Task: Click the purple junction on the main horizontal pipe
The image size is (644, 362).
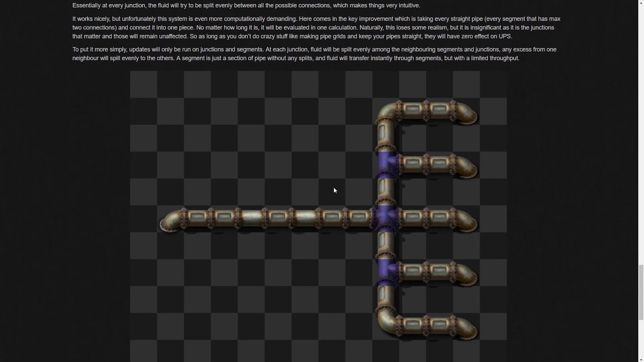Action: point(385,219)
